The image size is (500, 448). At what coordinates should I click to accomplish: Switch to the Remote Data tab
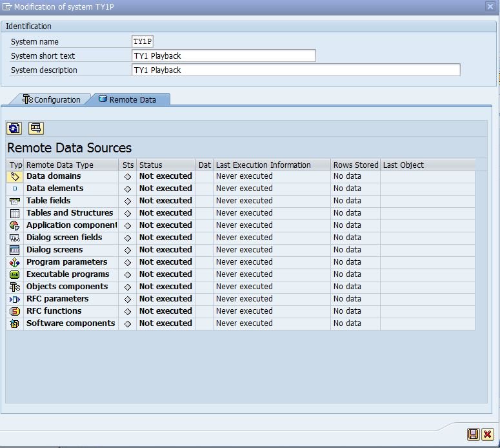point(128,99)
